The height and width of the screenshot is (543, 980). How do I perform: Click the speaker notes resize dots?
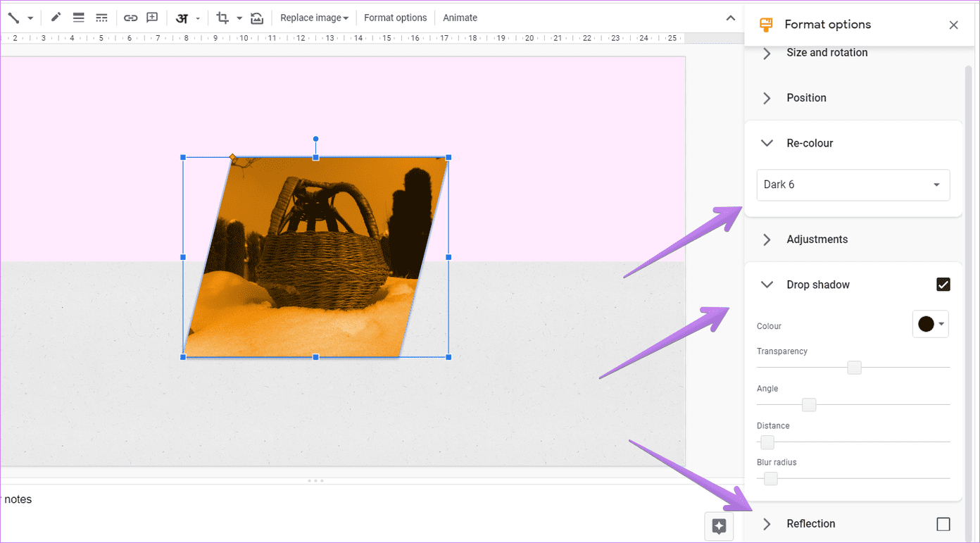[x=315, y=481]
